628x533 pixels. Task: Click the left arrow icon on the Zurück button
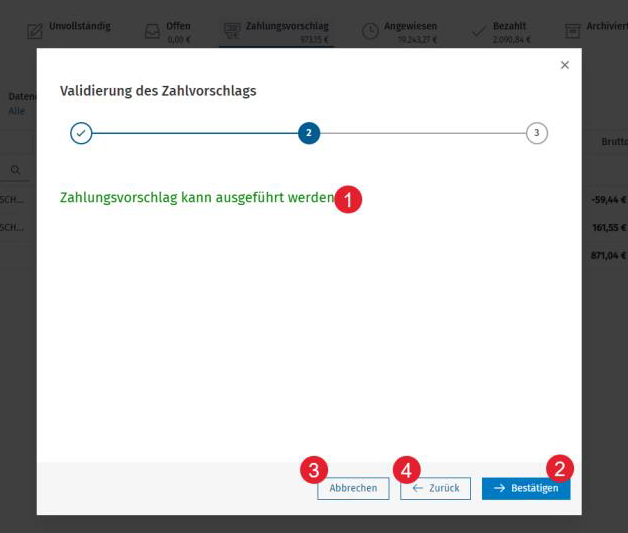coord(418,488)
